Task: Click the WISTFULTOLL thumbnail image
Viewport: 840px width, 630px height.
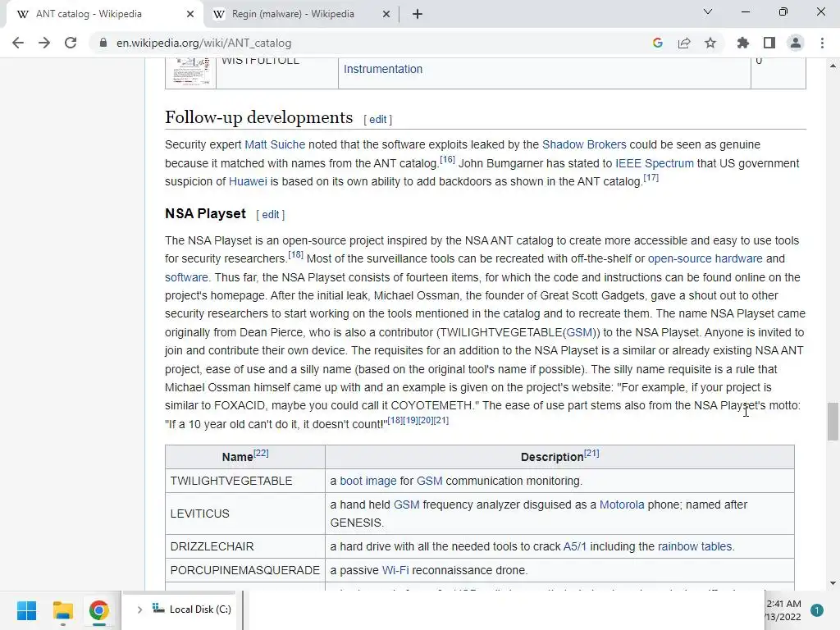Action: pyautogui.click(x=190, y=71)
